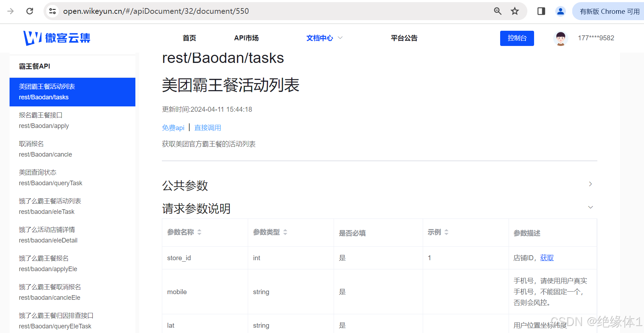Screen dimensions: 644x333
Task: Sort by 参数名称 column
Action: pos(199,232)
